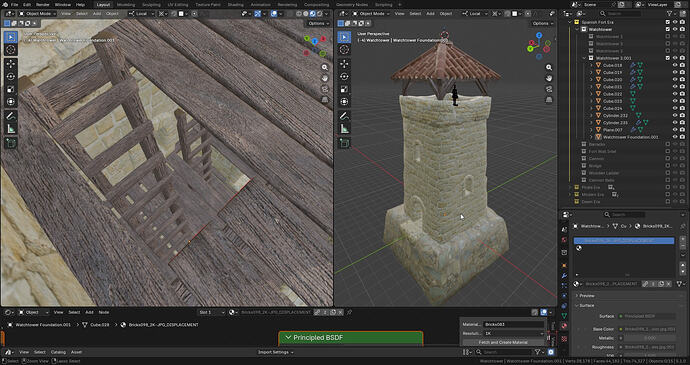Open the Resolution 1K dropdown
This screenshot has height=365, width=690.
[x=514, y=333]
